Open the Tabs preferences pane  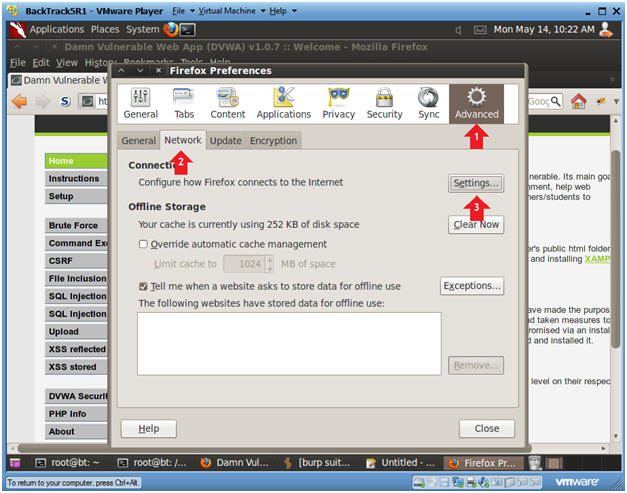[184, 104]
